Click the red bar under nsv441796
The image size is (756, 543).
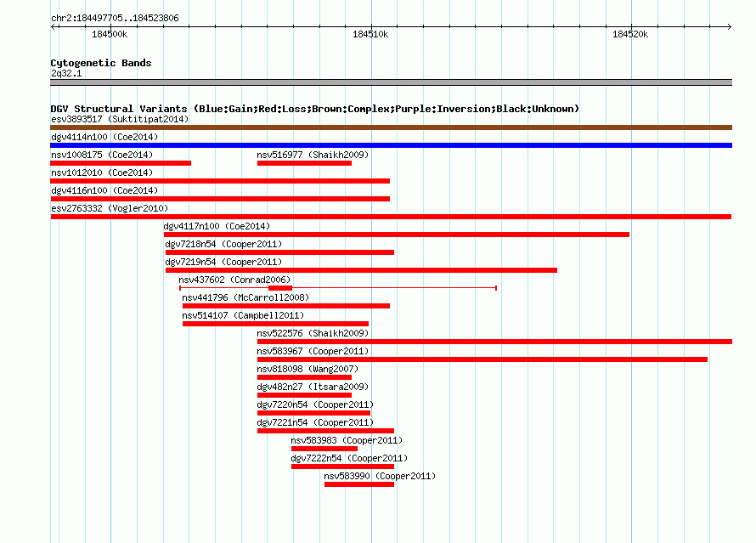click(x=286, y=306)
